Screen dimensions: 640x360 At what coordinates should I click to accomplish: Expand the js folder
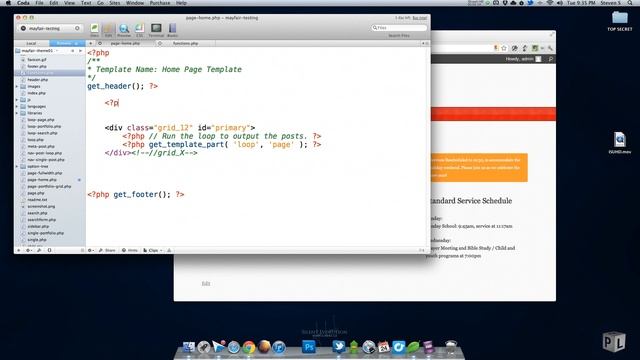[x=17, y=100]
